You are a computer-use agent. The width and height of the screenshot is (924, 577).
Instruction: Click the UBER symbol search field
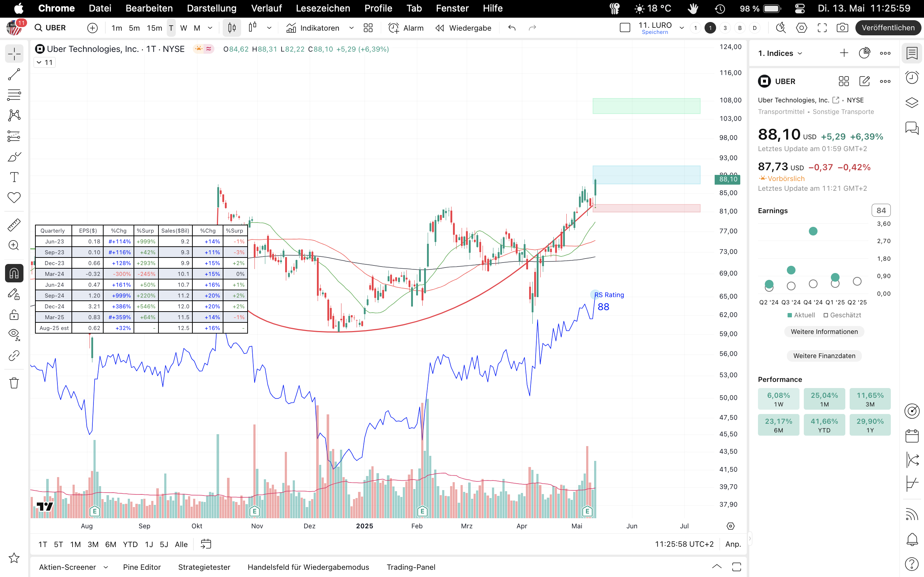pos(56,28)
